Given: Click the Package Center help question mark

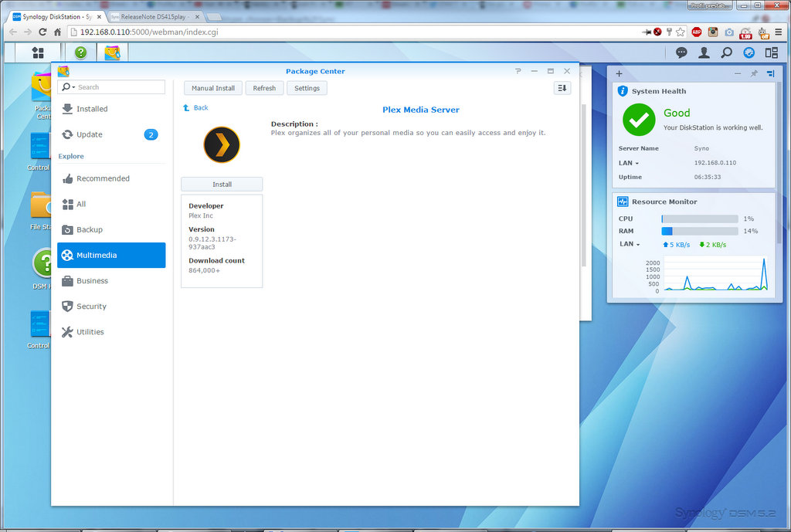Looking at the screenshot, I should tap(518, 71).
